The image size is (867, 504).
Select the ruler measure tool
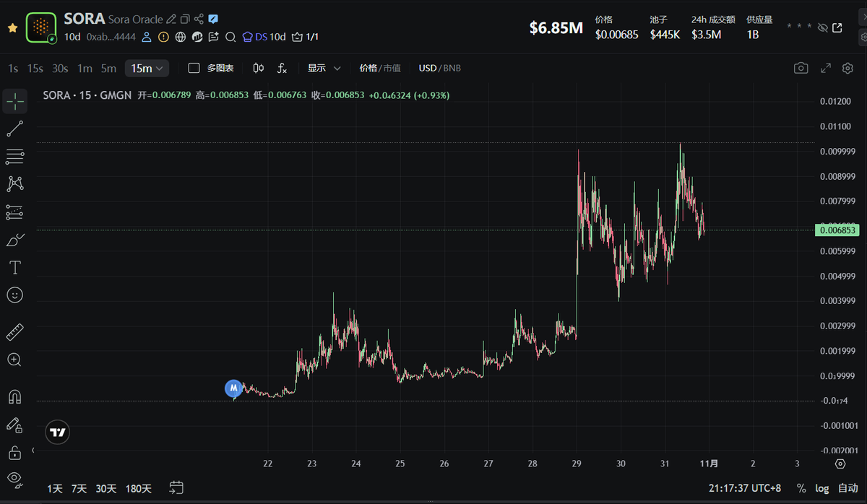(15, 332)
